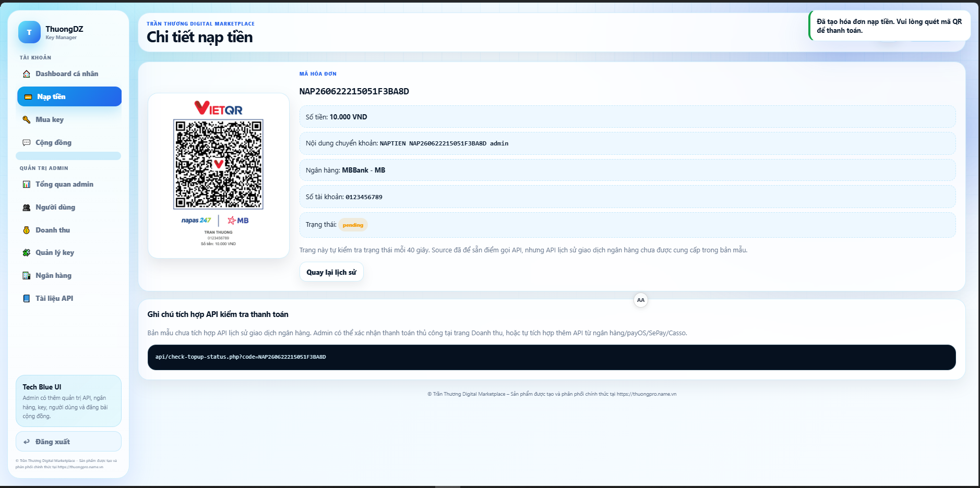The height and width of the screenshot is (488, 980).
Task: Click the book icon beside Tài liệu API
Action: pyautogui.click(x=27, y=299)
